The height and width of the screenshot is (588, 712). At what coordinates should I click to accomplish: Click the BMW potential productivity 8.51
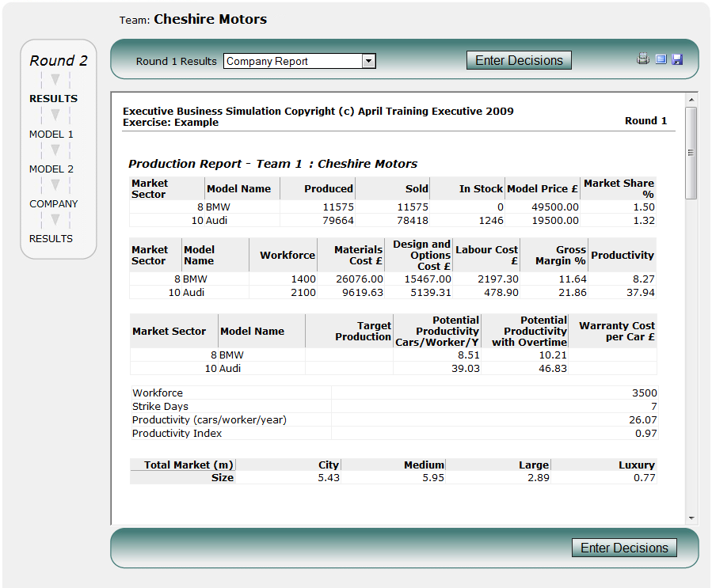tap(469, 355)
